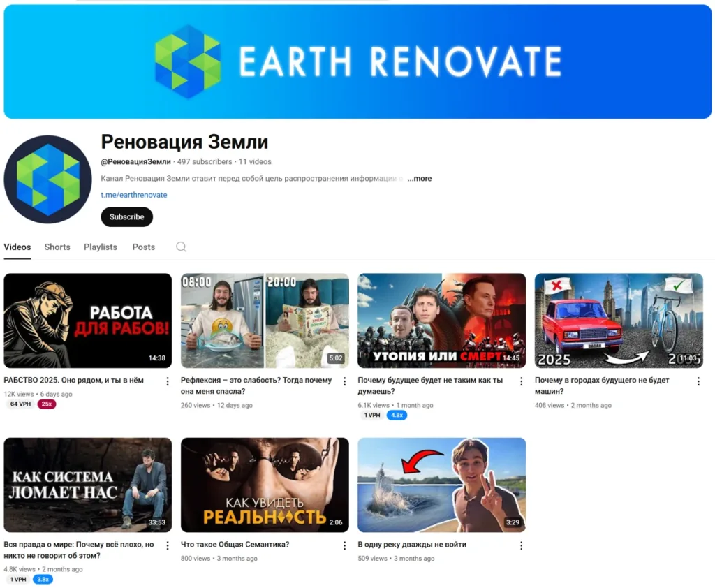Open the Posts tab

click(x=144, y=247)
